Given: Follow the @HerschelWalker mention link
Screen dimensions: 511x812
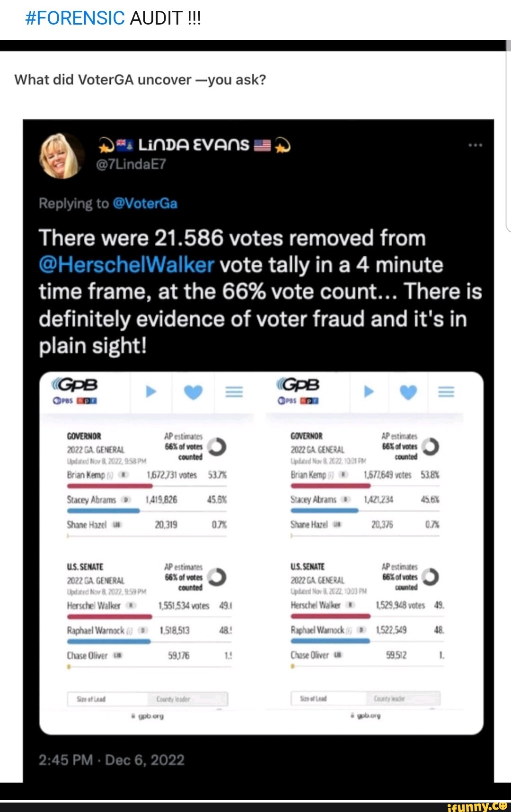Looking at the screenshot, I should [x=126, y=265].
